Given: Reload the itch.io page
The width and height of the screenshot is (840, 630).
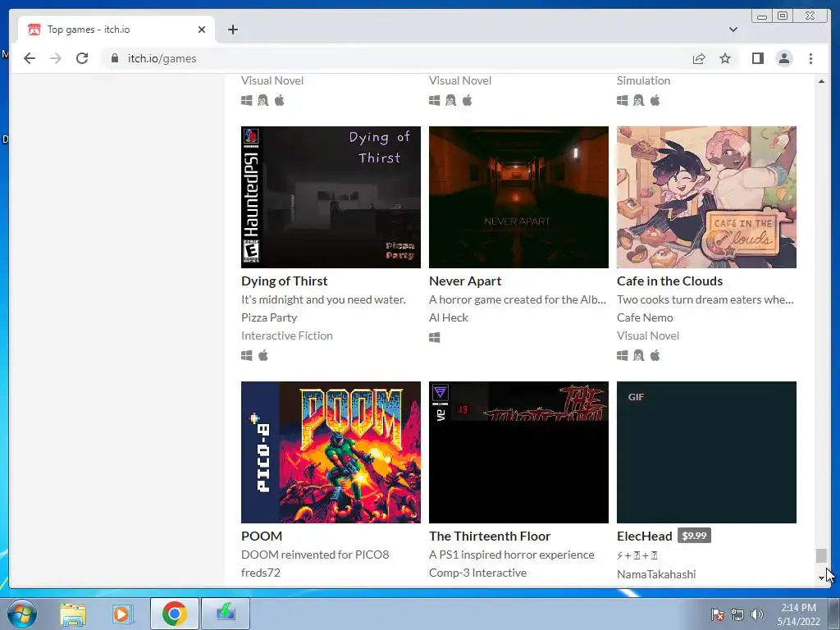Looking at the screenshot, I should pos(82,58).
